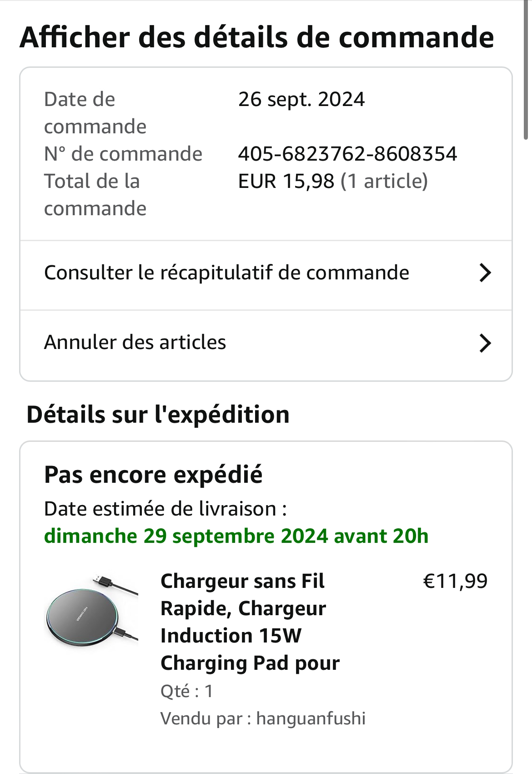
Task: Select Annuler des articles text
Action: [x=135, y=343]
